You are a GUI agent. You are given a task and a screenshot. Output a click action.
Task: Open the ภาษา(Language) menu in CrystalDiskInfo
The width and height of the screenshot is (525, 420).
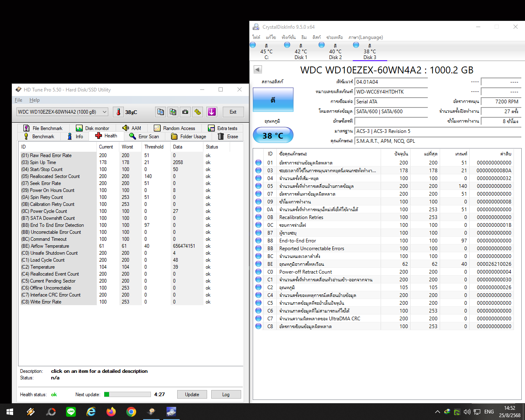pos(365,37)
